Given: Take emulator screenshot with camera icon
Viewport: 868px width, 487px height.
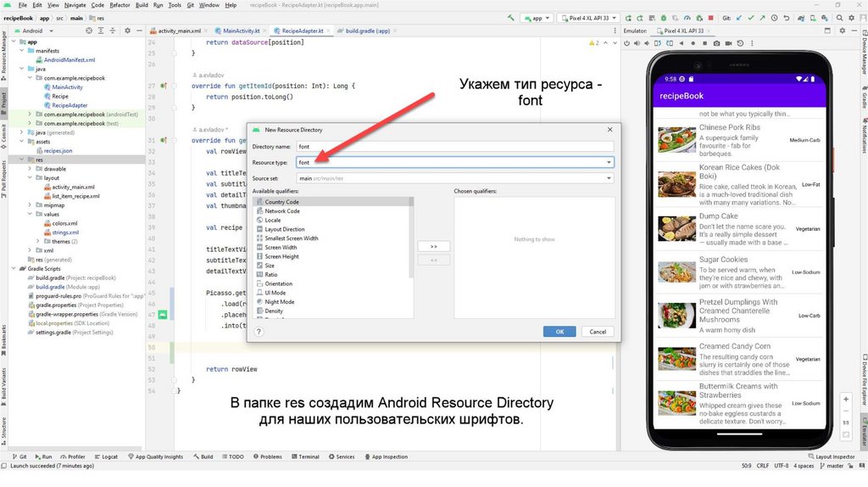Looking at the screenshot, I should pyautogui.click(x=717, y=42).
